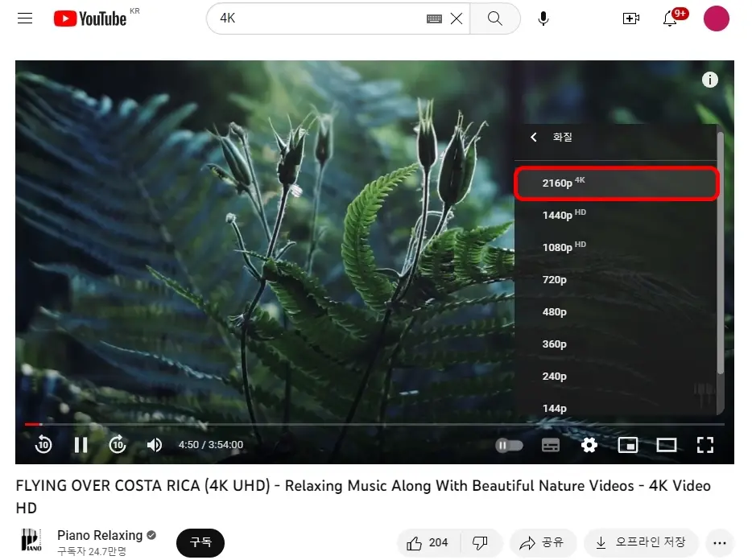Start voice search with the microphone
752x560 pixels.
(x=543, y=19)
